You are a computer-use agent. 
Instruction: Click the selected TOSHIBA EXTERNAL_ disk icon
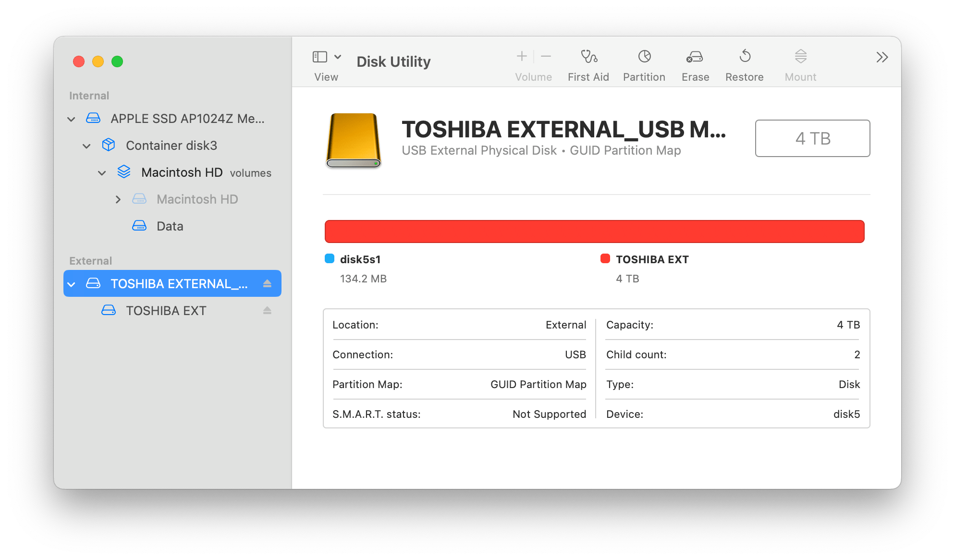93,283
